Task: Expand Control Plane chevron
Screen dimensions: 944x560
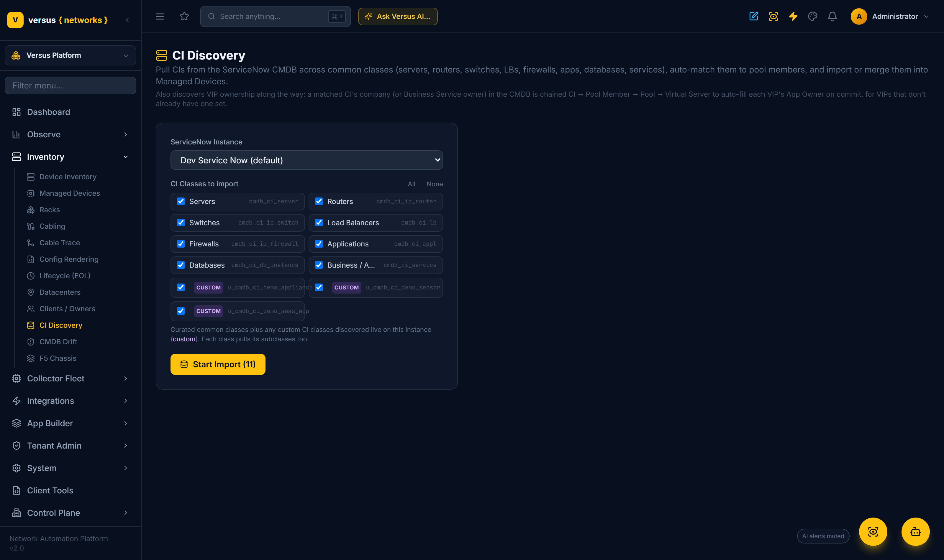Action: click(126, 513)
